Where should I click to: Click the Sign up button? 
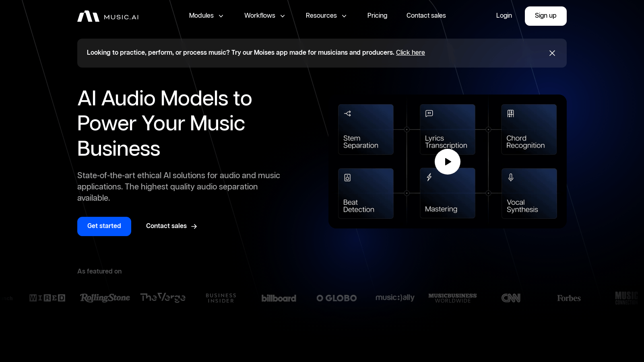point(545,16)
